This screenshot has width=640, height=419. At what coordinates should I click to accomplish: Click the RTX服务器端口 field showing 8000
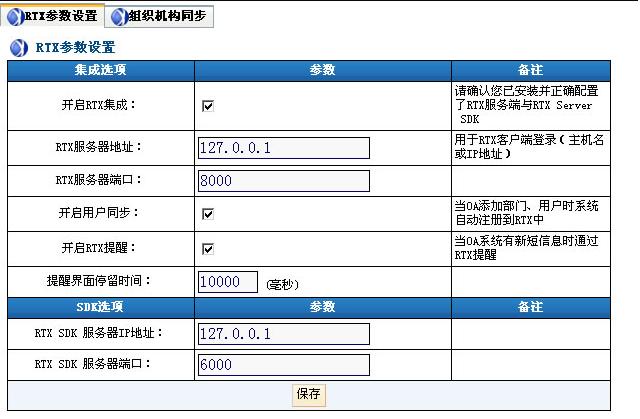pos(284,181)
